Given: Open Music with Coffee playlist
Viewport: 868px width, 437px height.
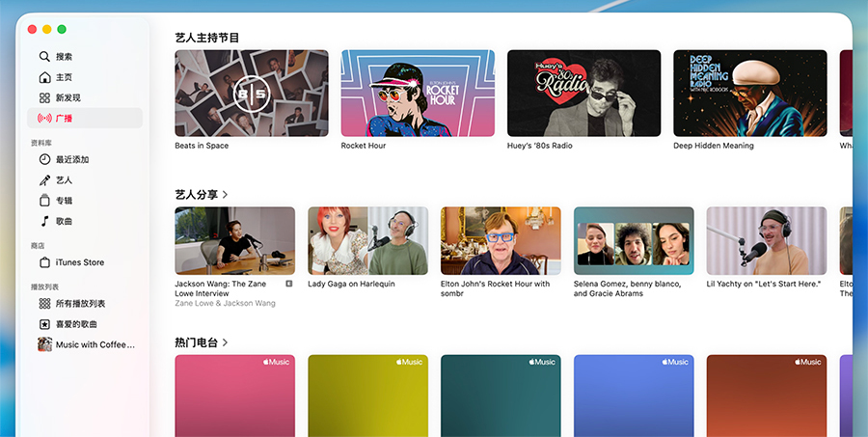Looking at the screenshot, I should (x=94, y=344).
